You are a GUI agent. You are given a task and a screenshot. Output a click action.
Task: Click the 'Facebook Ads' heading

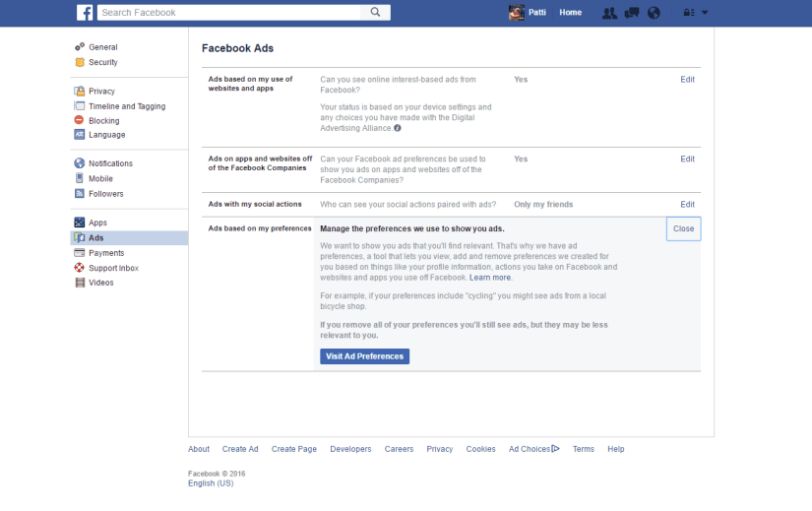pos(237,48)
